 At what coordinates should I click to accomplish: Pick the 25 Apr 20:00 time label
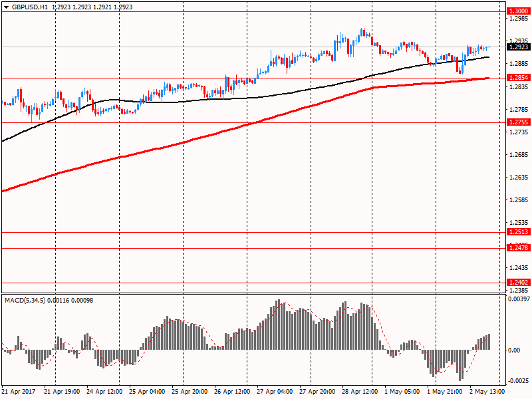pyautogui.click(x=190, y=392)
